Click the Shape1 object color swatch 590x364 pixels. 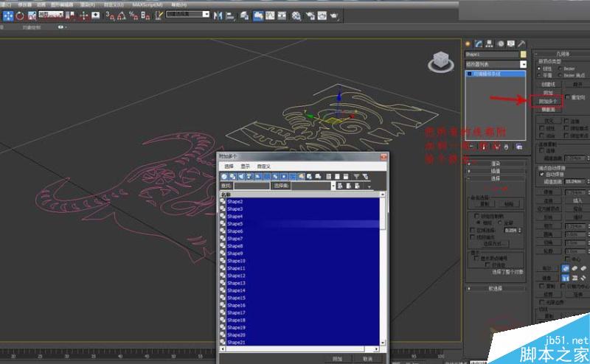pyautogui.click(x=523, y=55)
